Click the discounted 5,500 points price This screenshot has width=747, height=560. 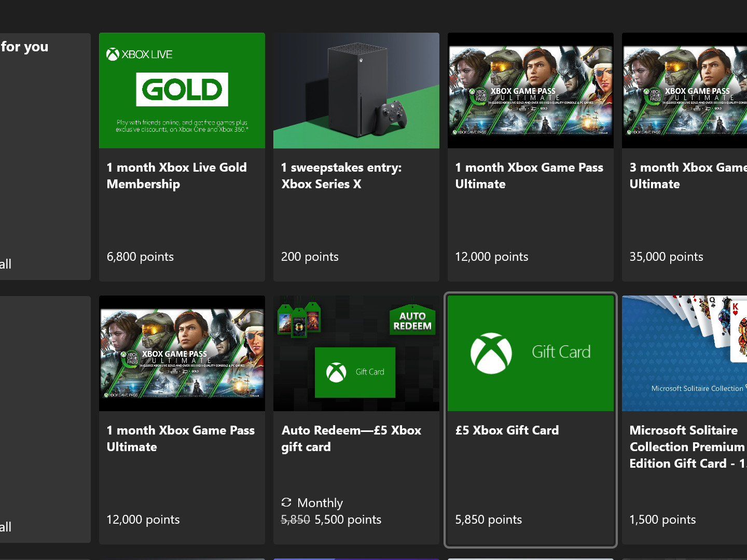click(x=348, y=520)
